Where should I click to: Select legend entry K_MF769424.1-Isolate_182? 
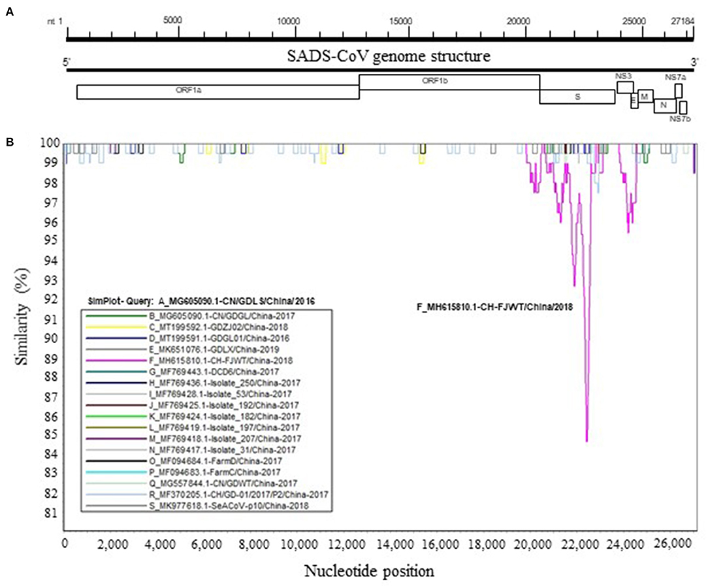[225, 416]
